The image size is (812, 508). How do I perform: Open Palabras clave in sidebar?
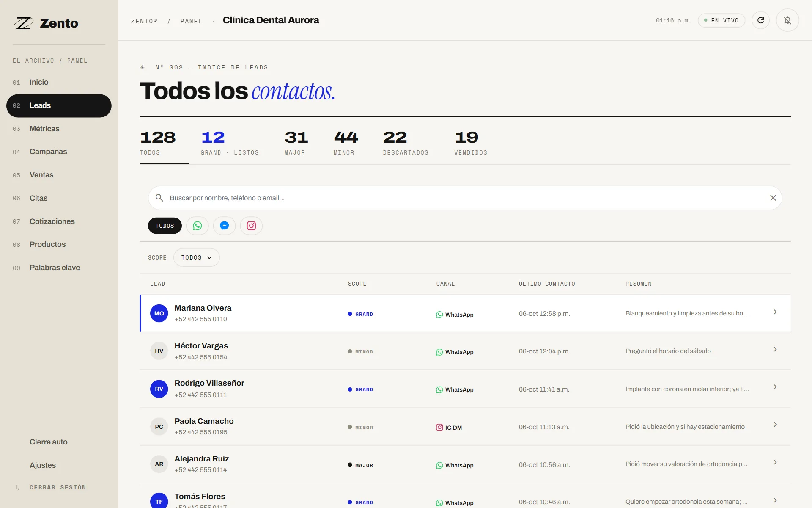click(x=59, y=268)
